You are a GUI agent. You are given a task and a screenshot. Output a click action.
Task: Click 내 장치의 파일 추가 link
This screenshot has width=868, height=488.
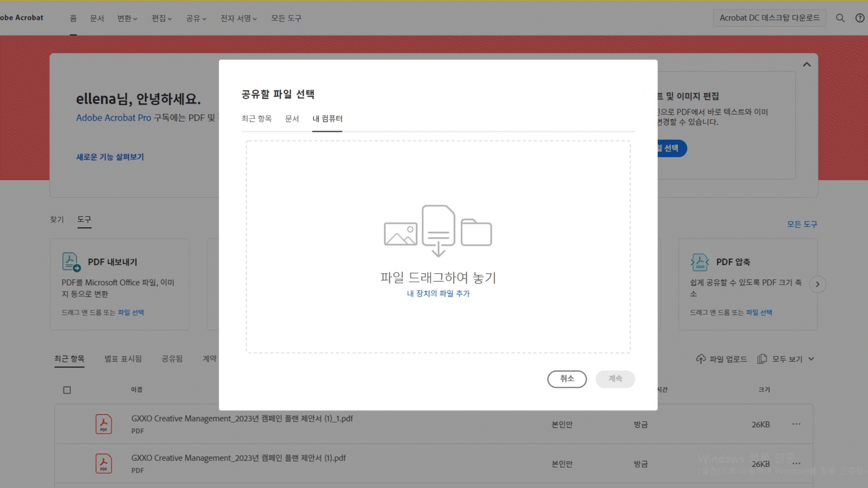coord(438,294)
